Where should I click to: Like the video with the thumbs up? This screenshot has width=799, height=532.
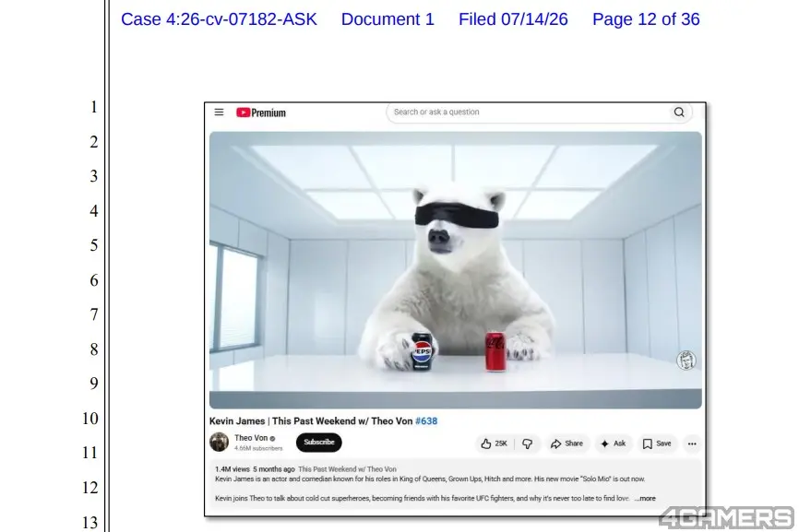pos(494,443)
